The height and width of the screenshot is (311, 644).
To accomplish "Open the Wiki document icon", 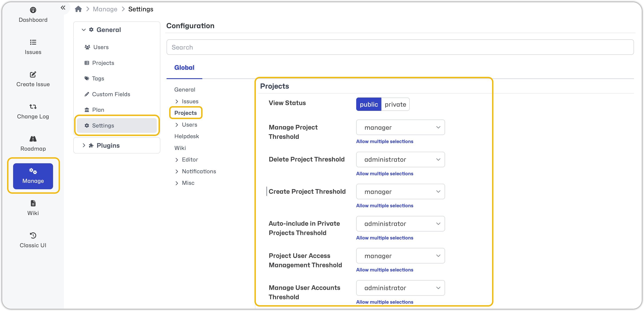I will [33, 203].
